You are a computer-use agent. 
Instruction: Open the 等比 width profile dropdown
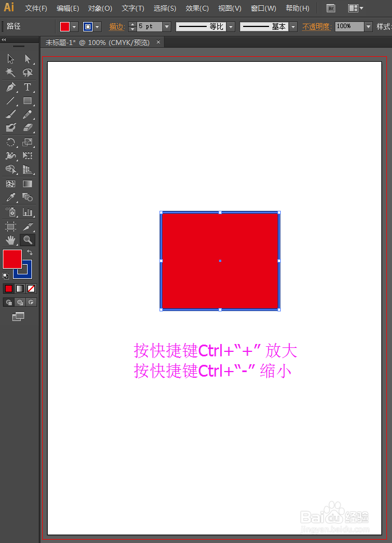pyautogui.click(x=231, y=26)
